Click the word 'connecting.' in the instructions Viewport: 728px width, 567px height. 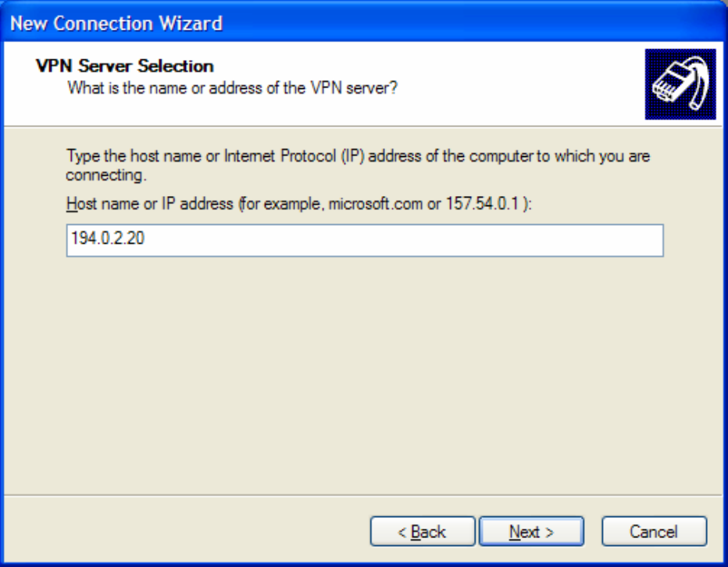(x=95, y=175)
